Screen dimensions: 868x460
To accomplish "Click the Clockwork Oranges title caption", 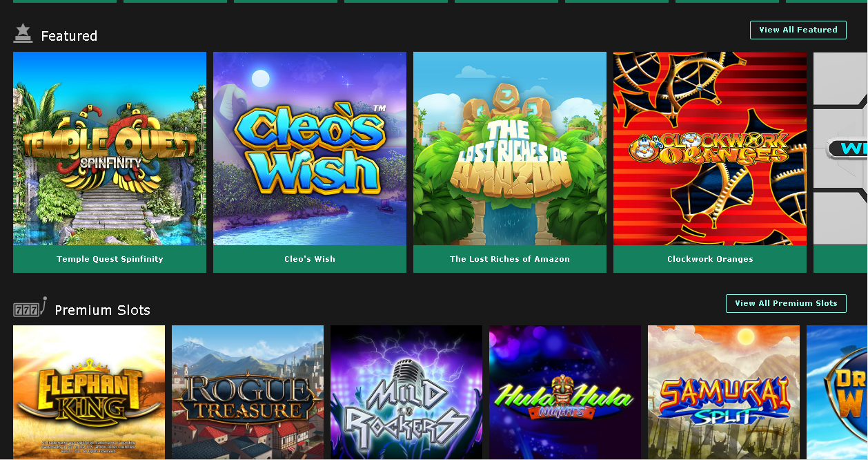I will click(x=710, y=259).
